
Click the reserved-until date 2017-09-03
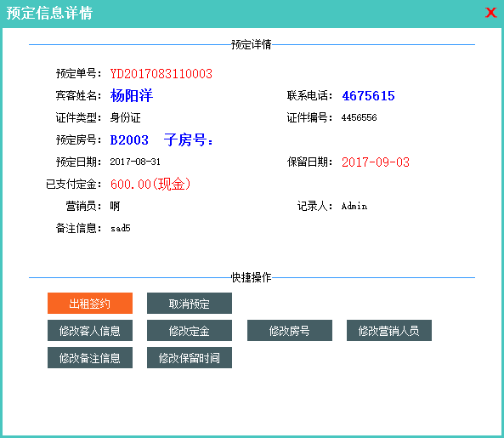coord(376,162)
